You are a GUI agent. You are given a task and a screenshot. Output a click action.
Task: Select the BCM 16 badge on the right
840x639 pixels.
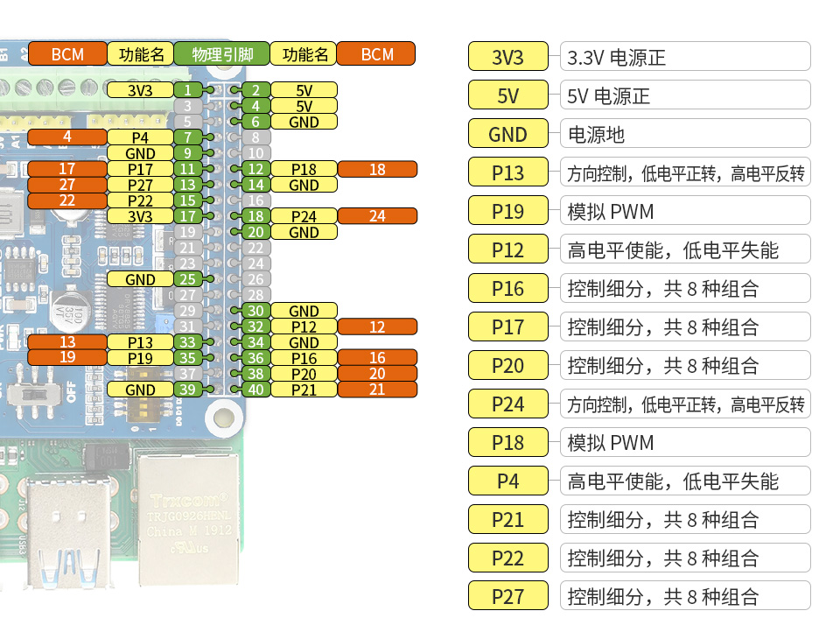[x=376, y=357]
